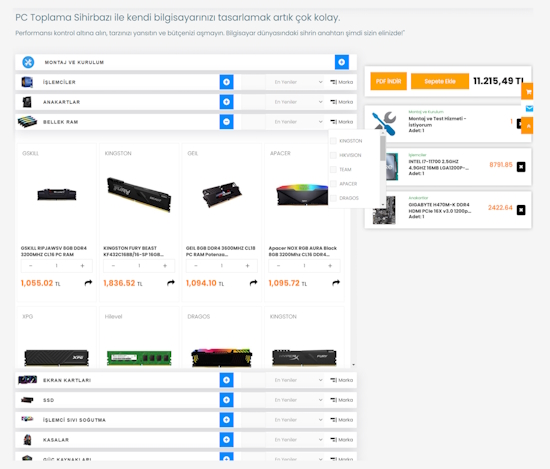Screen dimensions: 550x469
Task: Expand the Anakartlar section with plus button
Action: tap(227, 102)
